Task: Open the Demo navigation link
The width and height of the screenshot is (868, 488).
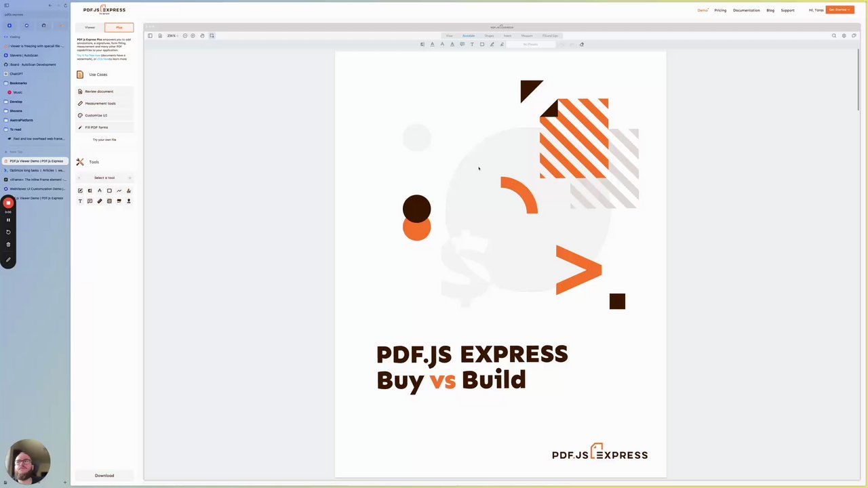Action: point(703,10)
